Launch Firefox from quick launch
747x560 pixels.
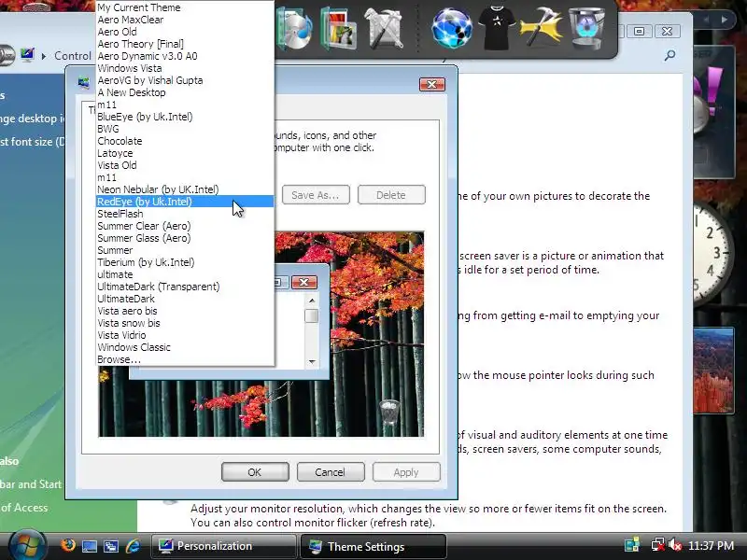click(67, 545)
